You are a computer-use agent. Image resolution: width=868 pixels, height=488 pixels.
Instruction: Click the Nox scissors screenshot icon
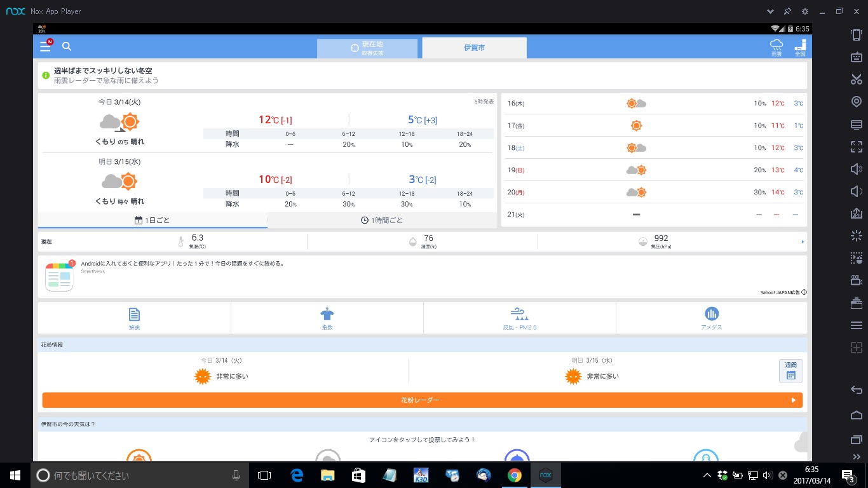856,79
